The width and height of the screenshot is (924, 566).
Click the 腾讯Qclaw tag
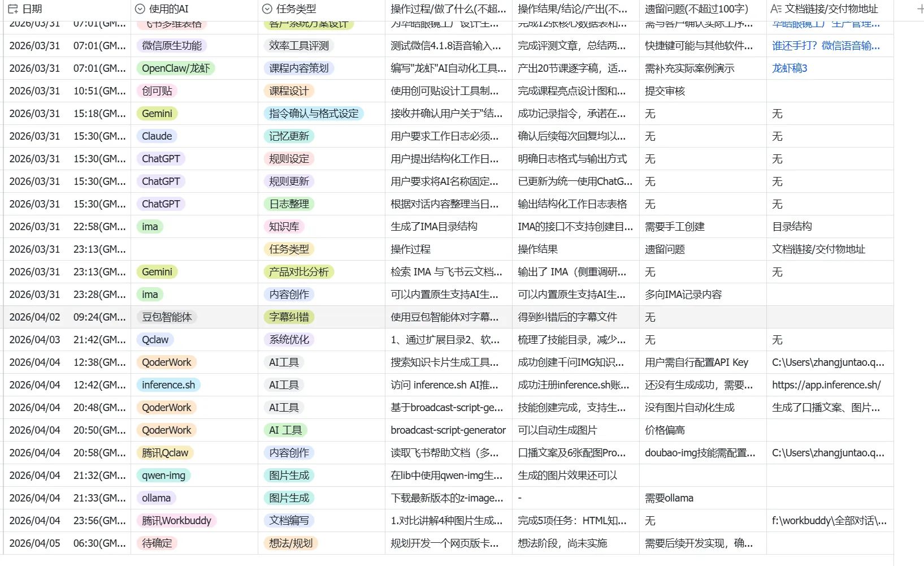165,453
